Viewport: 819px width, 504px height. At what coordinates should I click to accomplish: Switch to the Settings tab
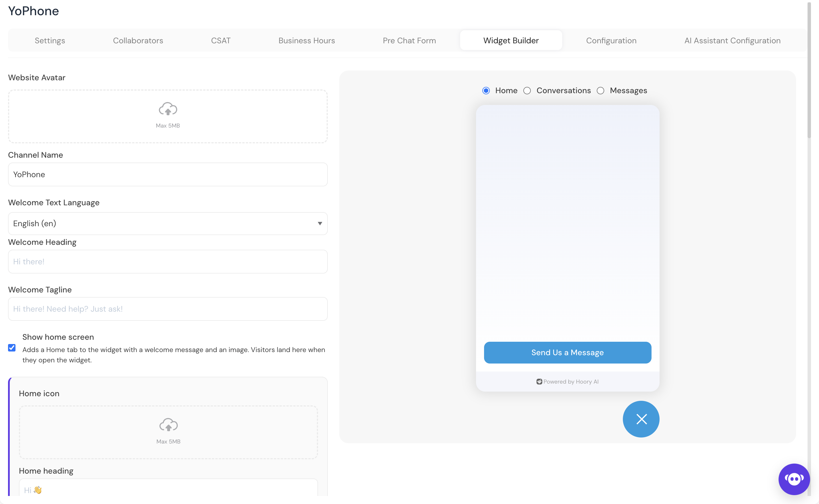[50, 41]
